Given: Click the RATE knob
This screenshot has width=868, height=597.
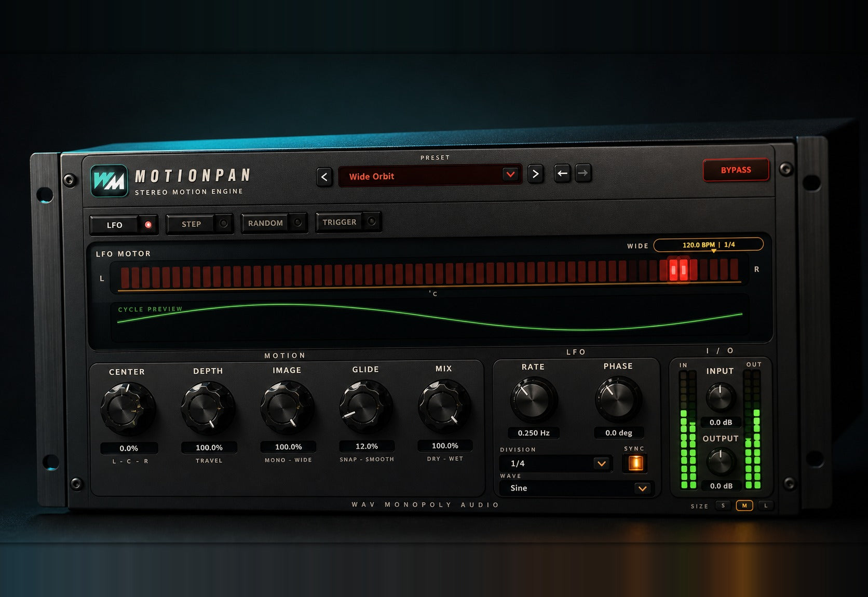Looking at the screenshot, I should 533,399.
